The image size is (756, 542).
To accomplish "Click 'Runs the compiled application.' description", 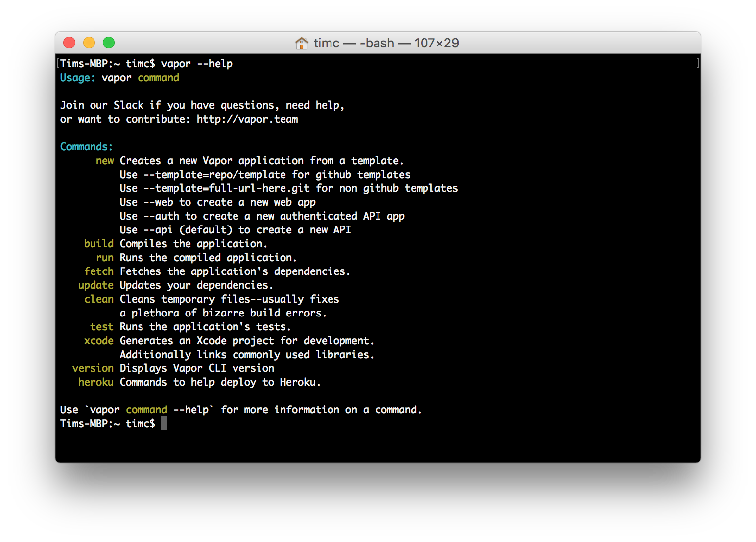I will [x=208, y=258].
